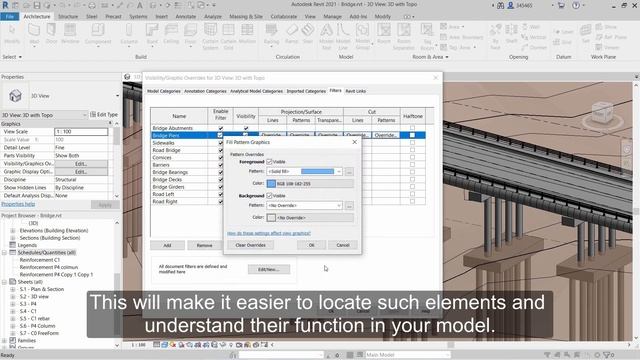Select the Curtain System tool
This screenshot has height=360, width=640.
point(210,36)
